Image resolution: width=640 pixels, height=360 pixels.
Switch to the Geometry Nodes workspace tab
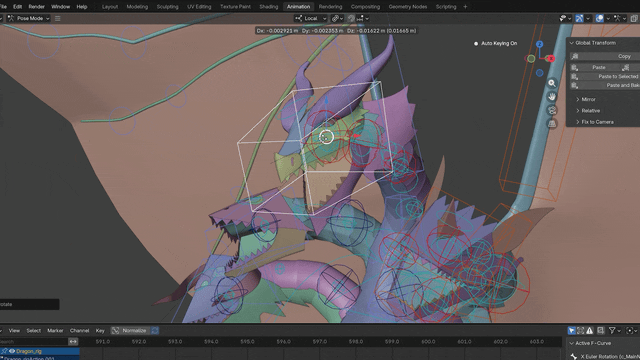click(408, 7)
